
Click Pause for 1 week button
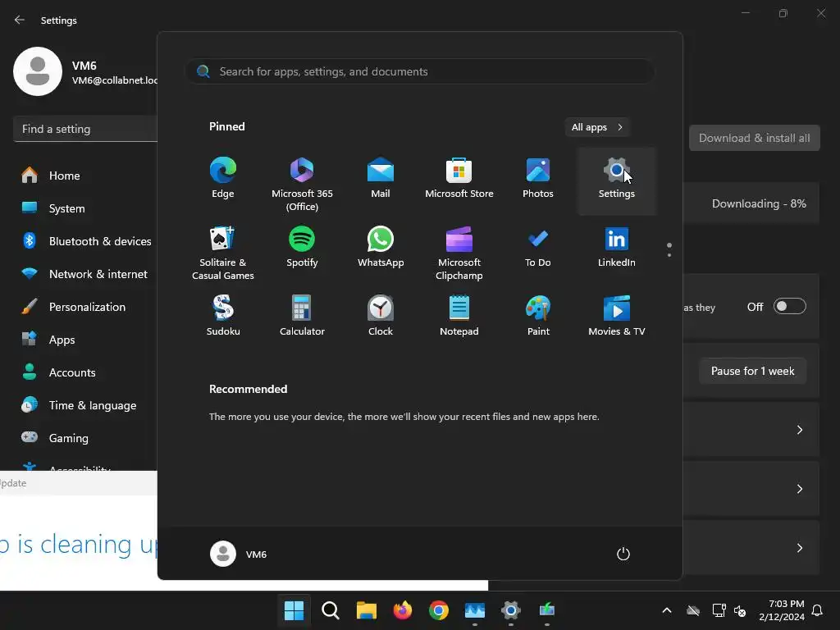753,371
